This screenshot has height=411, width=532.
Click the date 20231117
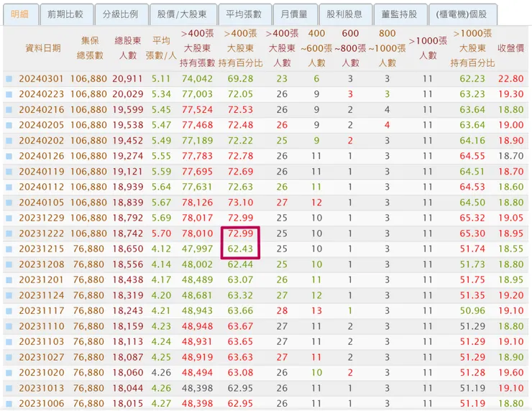coord(41,311)
